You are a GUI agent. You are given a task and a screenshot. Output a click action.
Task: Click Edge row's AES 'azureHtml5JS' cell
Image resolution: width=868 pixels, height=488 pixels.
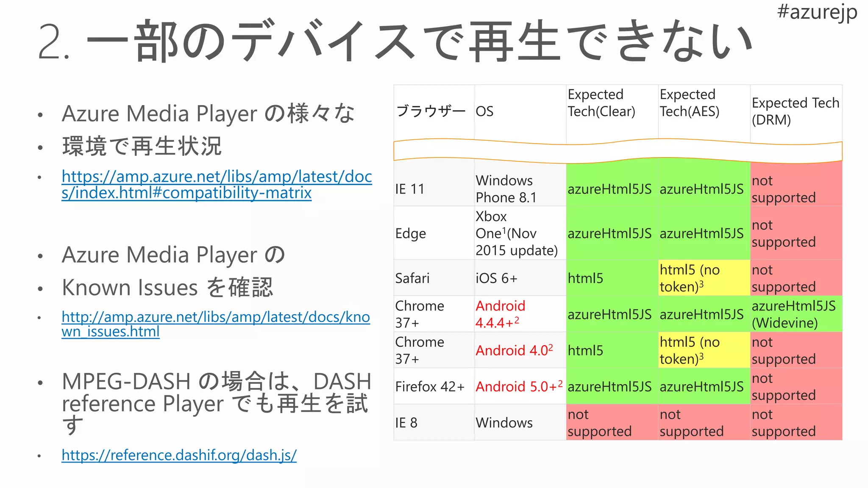[x=704, y=233]
